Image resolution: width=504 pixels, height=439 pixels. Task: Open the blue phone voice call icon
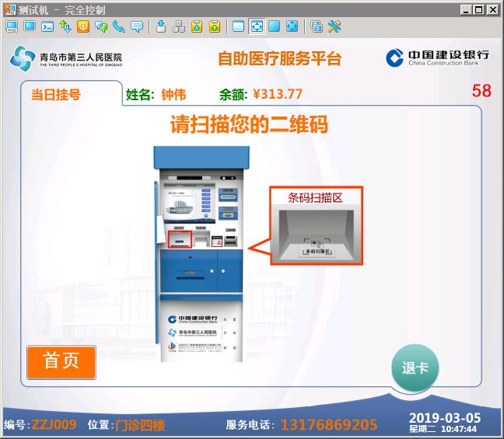point(119,26)
